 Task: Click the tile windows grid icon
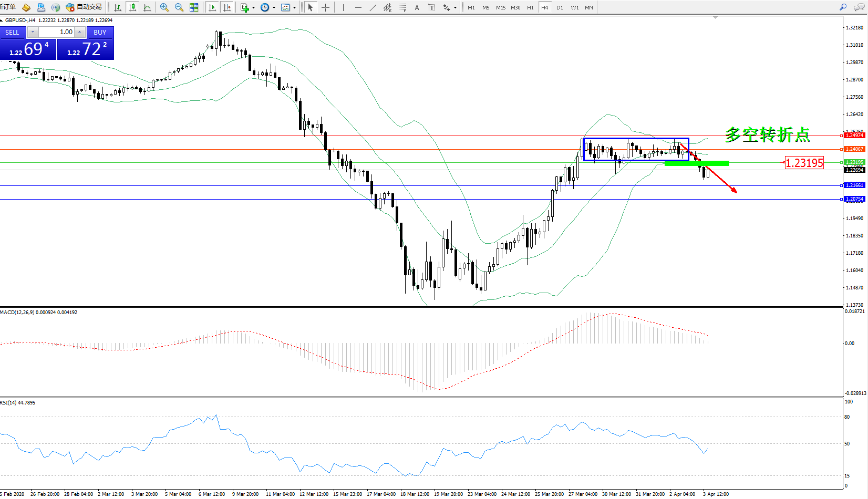click(x=194, y=7)
